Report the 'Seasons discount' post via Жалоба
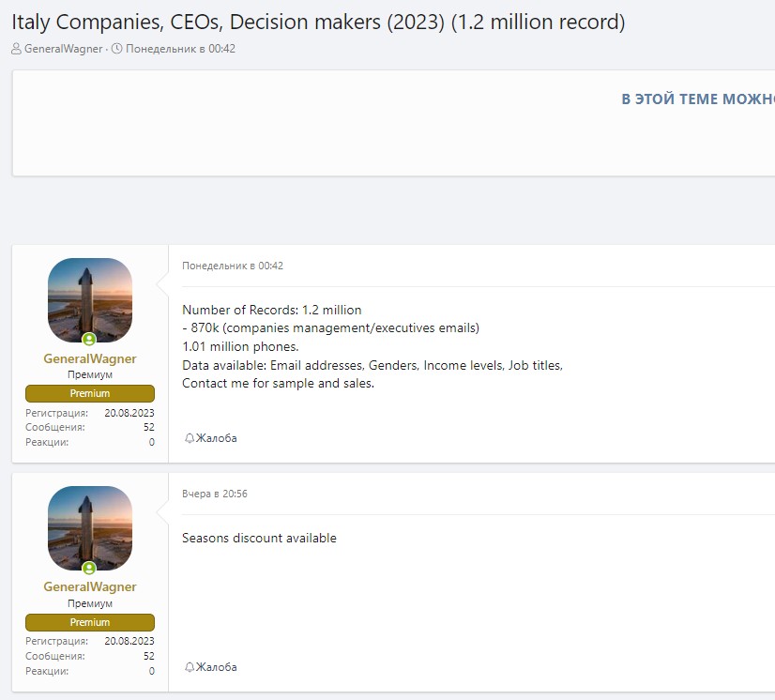Image resolution: width=775 pixels, height=700 pixels. coord(216,667)
